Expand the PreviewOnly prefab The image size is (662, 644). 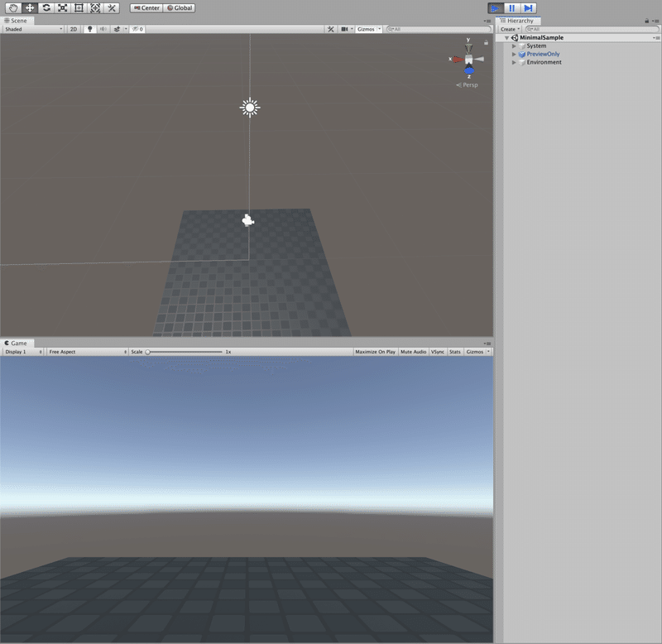click(514, 54)
